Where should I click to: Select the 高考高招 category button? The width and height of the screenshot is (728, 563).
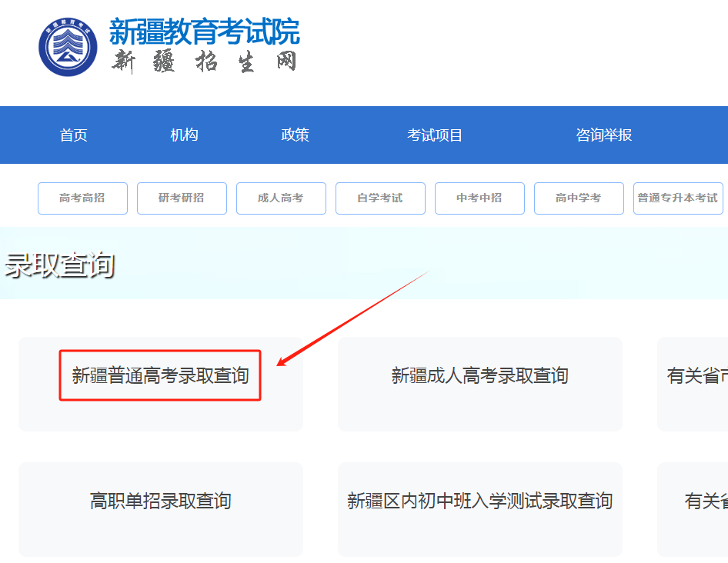[x=82, y=198]
